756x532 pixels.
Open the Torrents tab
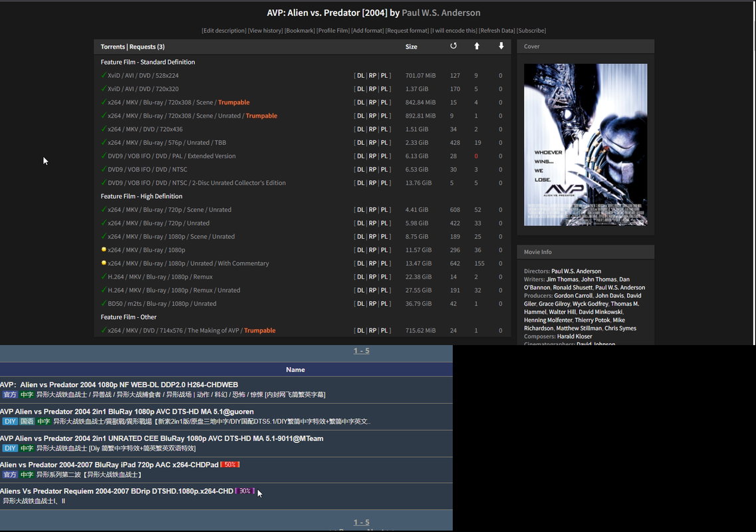(x=112, y=47)
